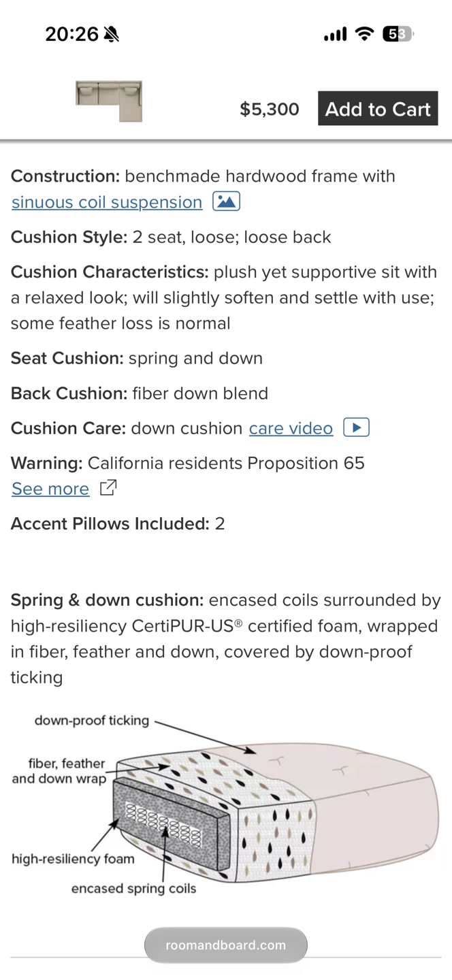Open the care video link
Viewport: 452px width, 980px height.
point(291,428)
